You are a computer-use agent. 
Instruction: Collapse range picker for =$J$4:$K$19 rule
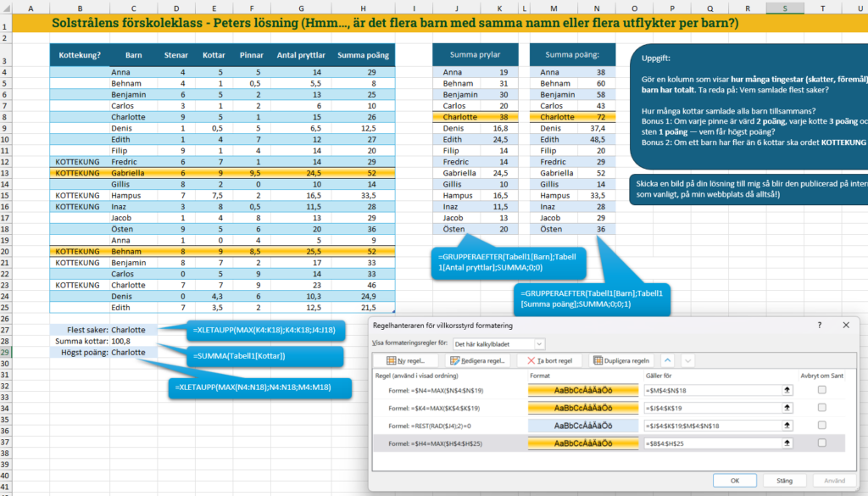point(787,408)
